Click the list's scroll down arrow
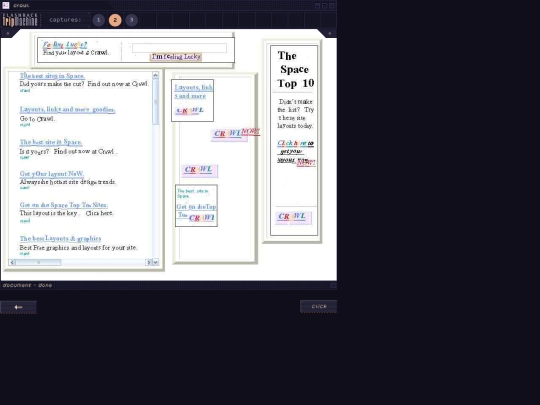The width and height of the screenshot is (540, 405). coord(155,262)
